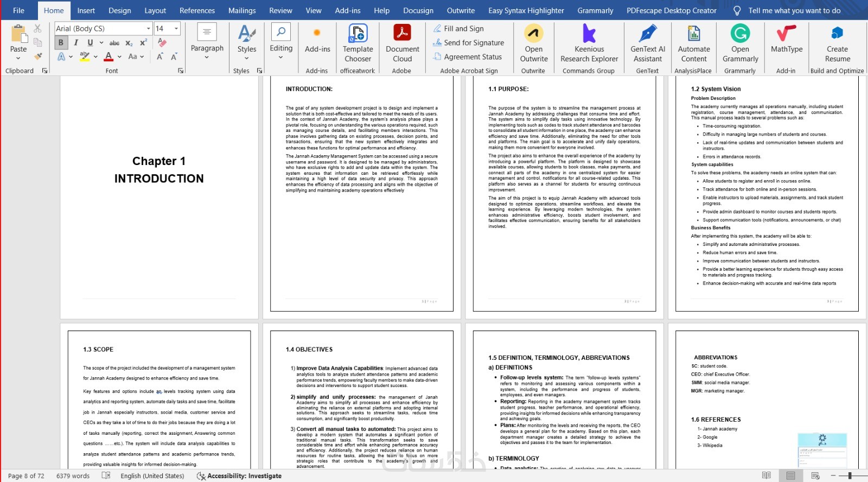Expand underline style dropdown arrow

click(x=101, y=42)
